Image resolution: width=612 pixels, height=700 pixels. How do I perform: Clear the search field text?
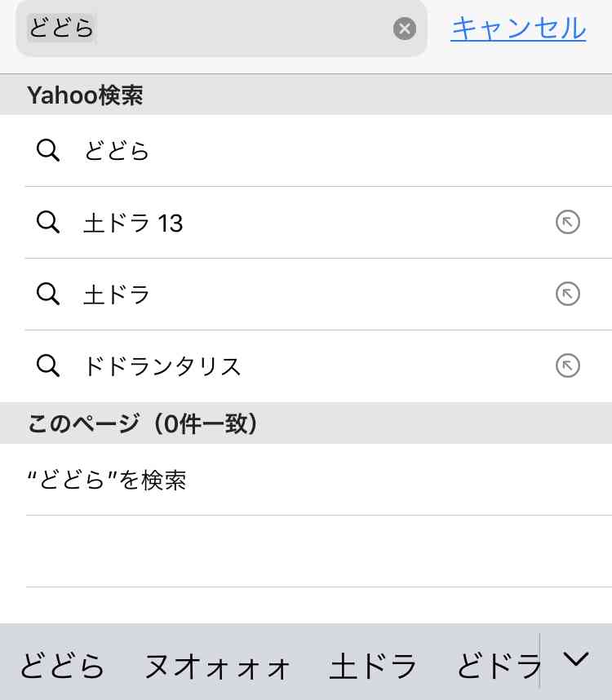pyautogui.click(x=405, y=29)
